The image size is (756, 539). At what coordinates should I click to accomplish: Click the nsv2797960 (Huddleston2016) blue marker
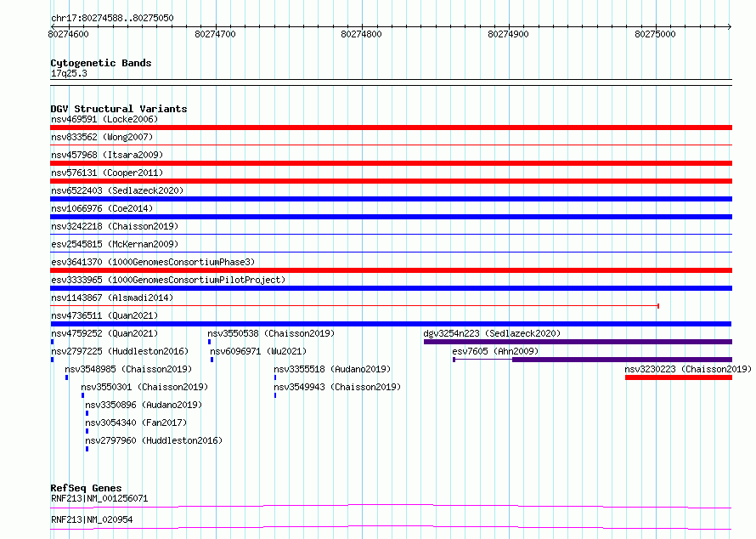pyautogui.click(x=87, y=449)
